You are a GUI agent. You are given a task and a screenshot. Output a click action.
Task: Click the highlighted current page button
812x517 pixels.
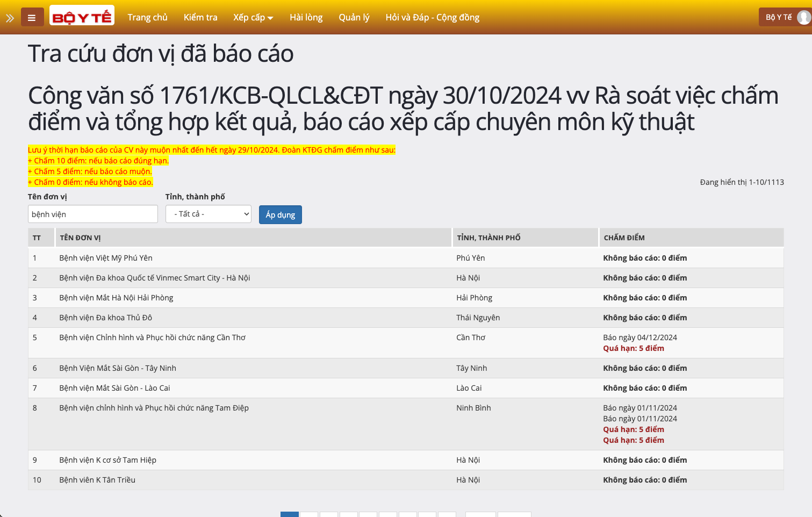(x=290, y=514)
